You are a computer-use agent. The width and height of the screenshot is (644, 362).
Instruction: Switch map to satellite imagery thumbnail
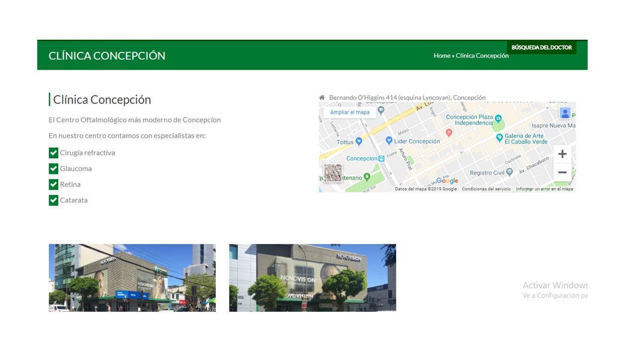coord(333,173)
